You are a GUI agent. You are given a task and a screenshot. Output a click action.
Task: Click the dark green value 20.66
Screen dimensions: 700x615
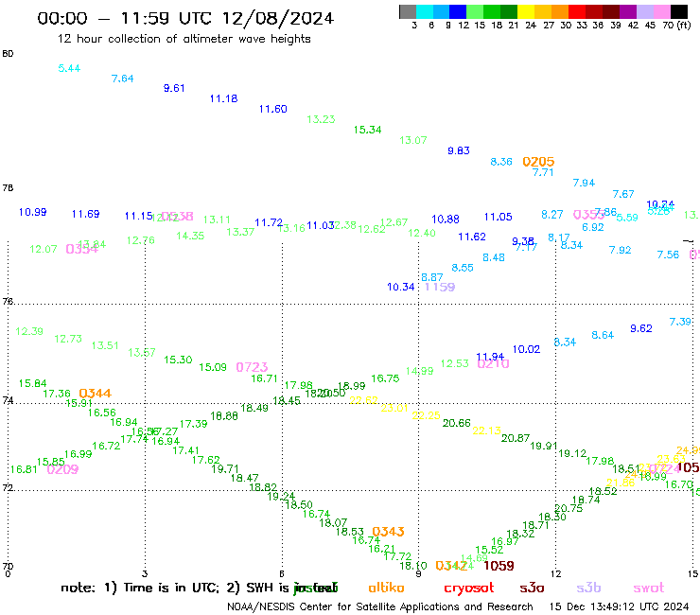click(457, 423)
